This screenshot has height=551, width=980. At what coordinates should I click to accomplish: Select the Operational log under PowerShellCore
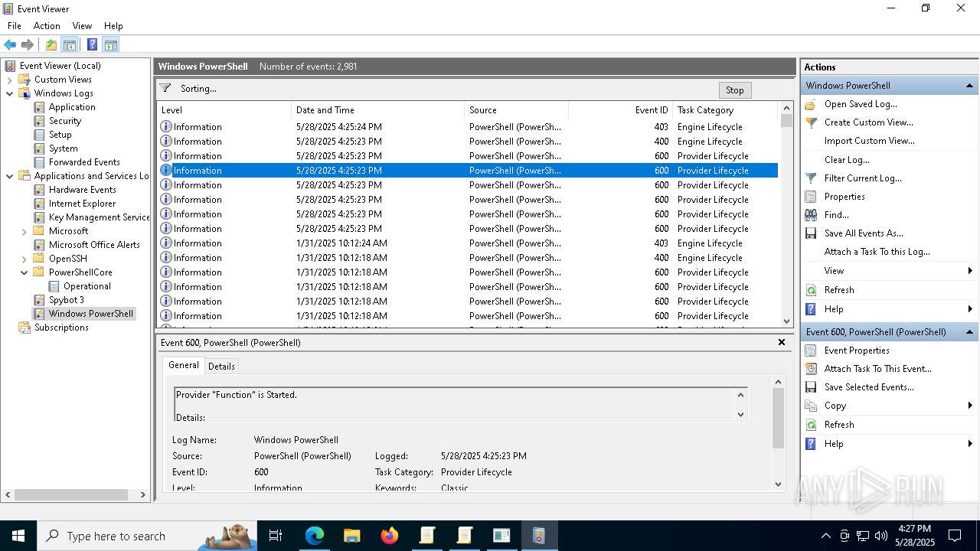coord(87,286)
